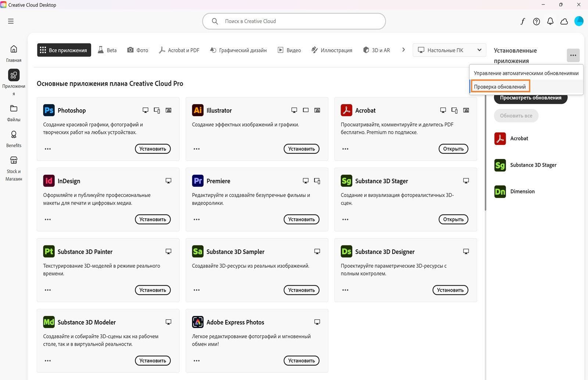Expand the Настольные ПК platform dropdown

click(449, 50)
